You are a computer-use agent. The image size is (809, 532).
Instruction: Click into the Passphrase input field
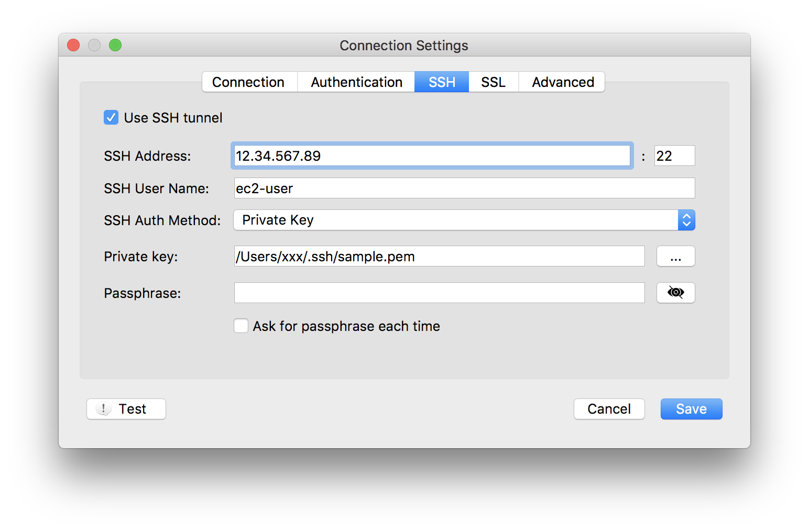pos(439,293)
